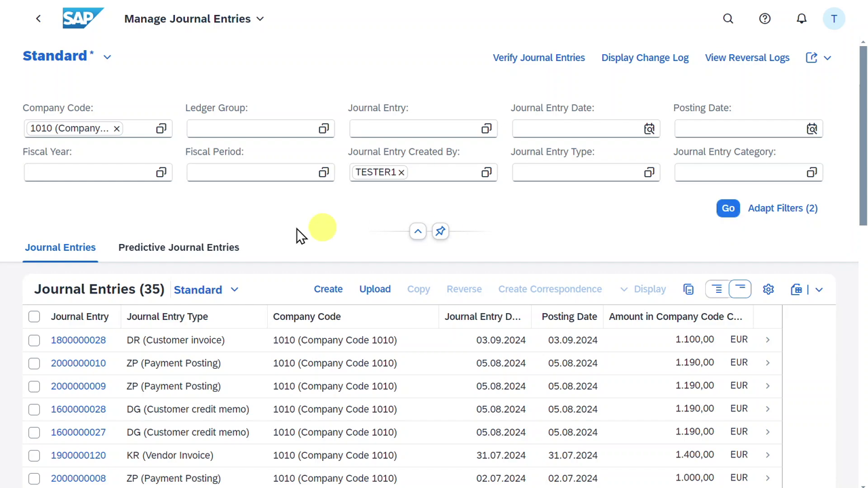Open date picker for Journal Entry Date
This screenshot has width=868, height=488.
coord(650,129)
